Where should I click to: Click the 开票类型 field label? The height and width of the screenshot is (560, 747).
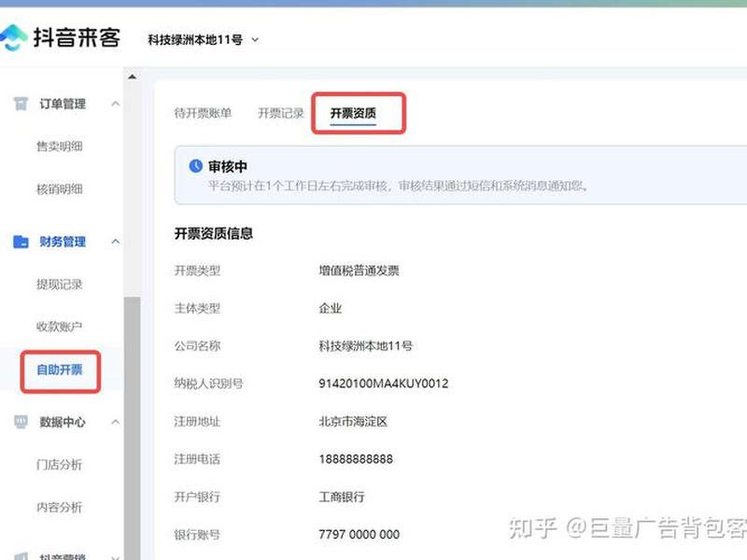point(197,271)
